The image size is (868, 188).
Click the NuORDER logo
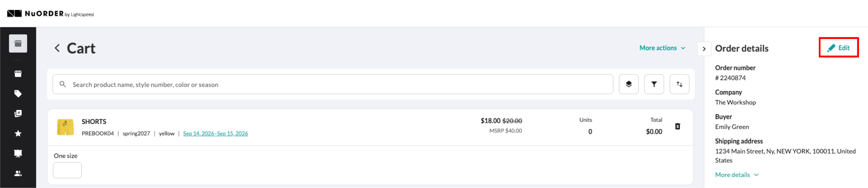tap(50, 14)
